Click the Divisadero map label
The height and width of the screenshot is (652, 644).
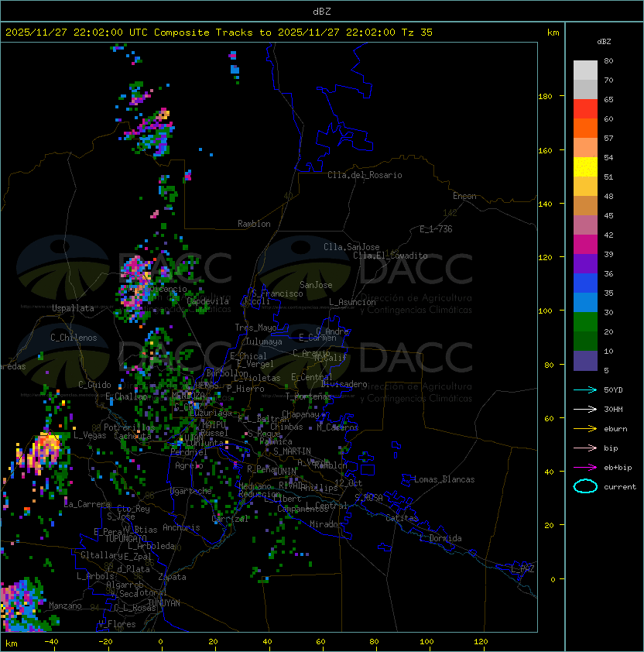coord(344,384)
